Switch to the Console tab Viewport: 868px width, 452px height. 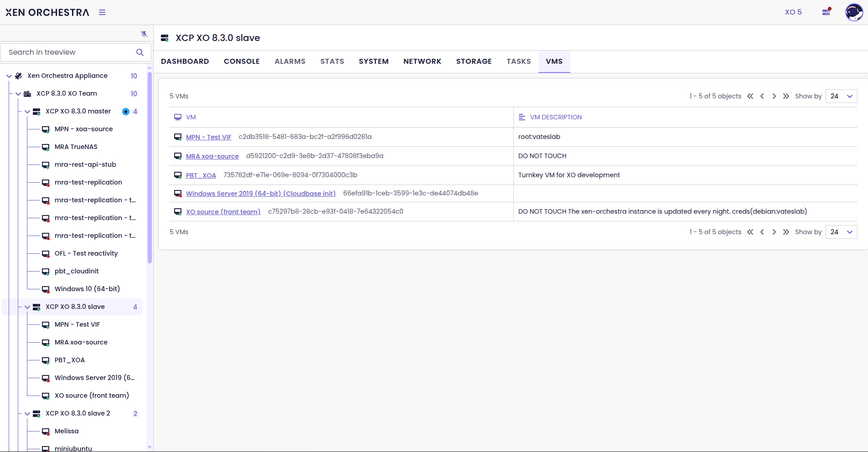point(242,62)
